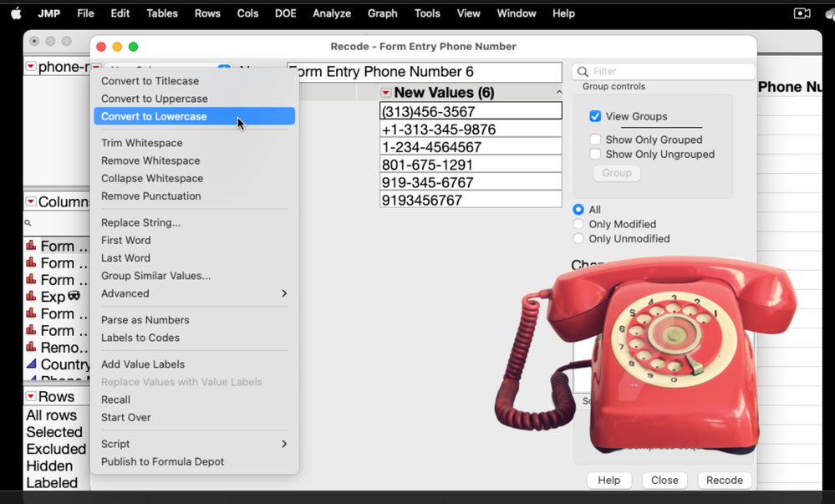Click the Exp column's nominal icon
Screen dimensions: 835x504
pyautogui.click(x=32, y=296)
